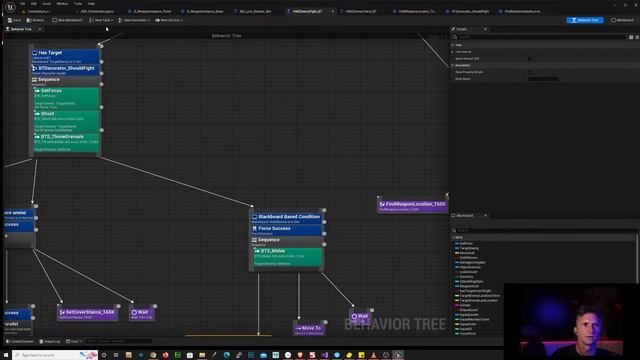Collapse the Description section in Details
The image size is (640, 360).
coord(453,65)
